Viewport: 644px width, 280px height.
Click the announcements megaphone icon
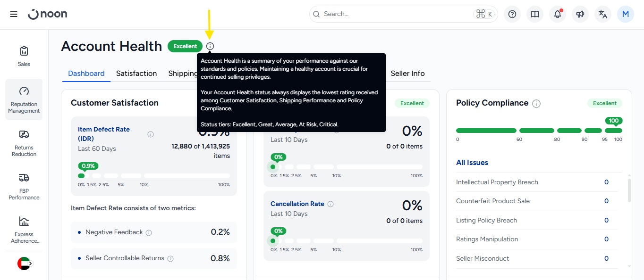(580, 14)
